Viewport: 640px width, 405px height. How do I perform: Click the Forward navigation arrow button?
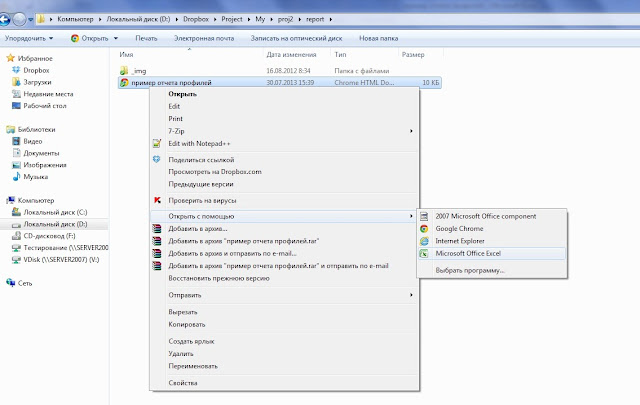(19, 19)
